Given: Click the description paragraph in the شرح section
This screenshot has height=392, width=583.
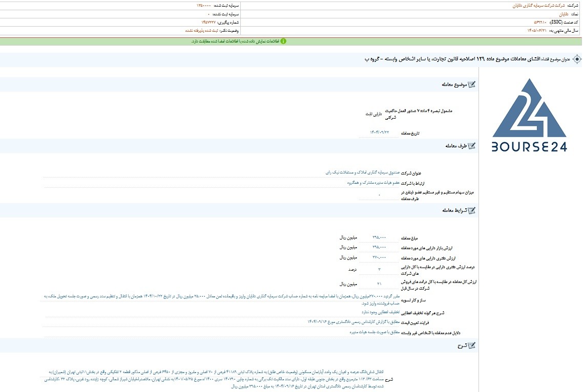Looking at the screenshot, I should 214,379.
